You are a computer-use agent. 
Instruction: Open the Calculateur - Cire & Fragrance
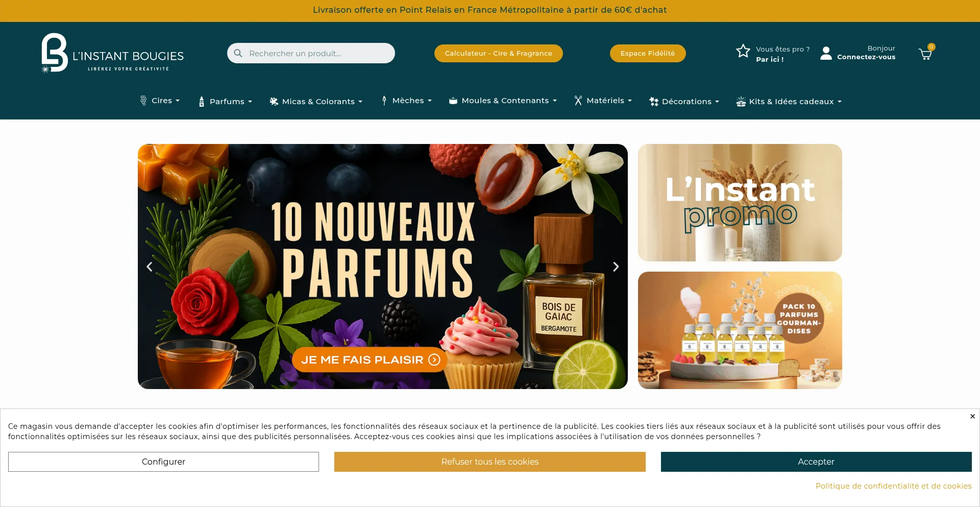[498, 53]
